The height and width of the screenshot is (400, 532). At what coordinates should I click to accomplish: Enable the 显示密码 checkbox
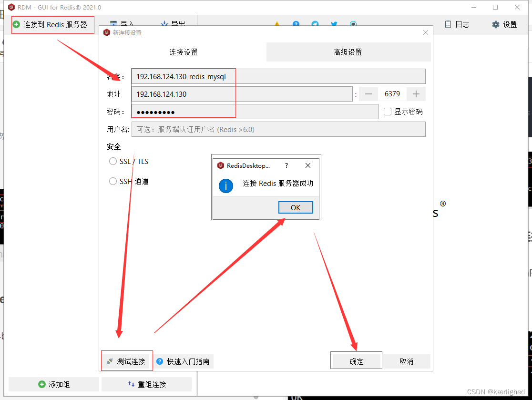[388, 111]
